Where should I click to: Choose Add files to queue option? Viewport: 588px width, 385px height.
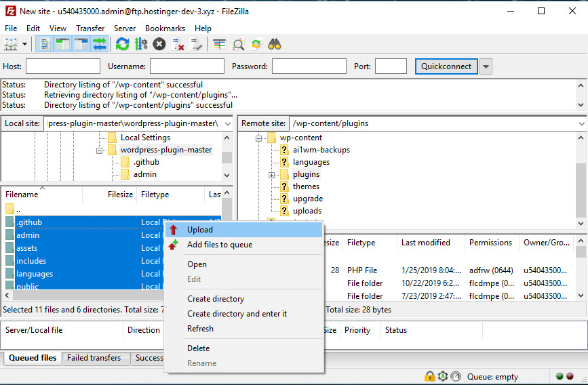tap(219, 245)
